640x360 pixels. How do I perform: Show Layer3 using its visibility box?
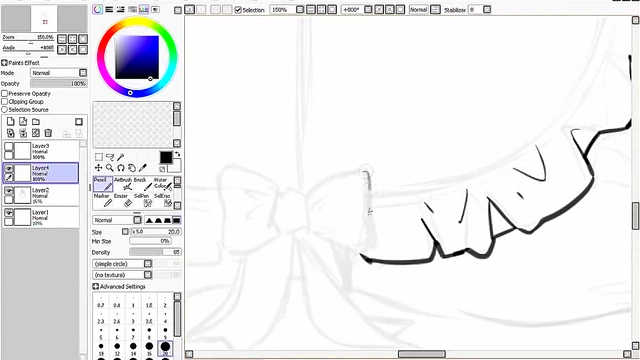tap(9, 147)
